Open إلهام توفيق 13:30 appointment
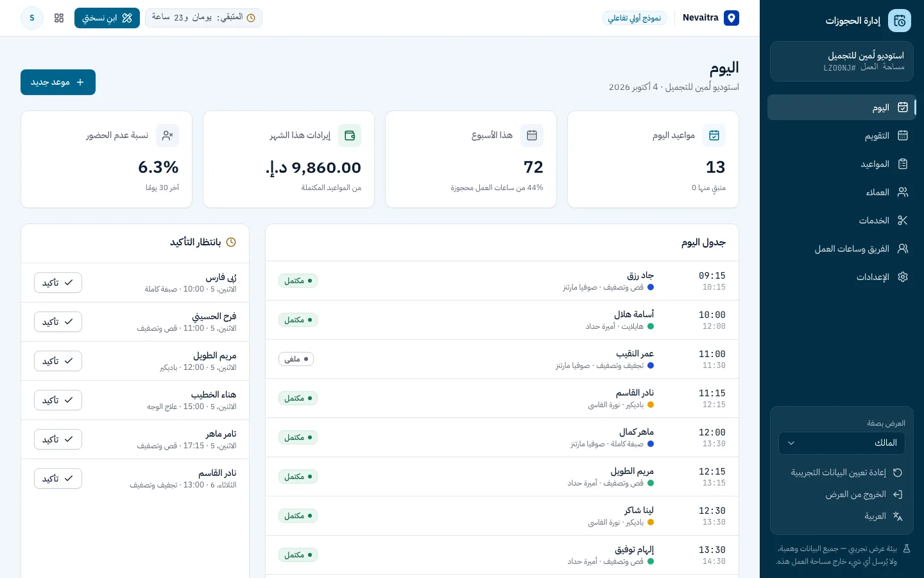This screenshot has height=578, width=924. coord(502,555)
